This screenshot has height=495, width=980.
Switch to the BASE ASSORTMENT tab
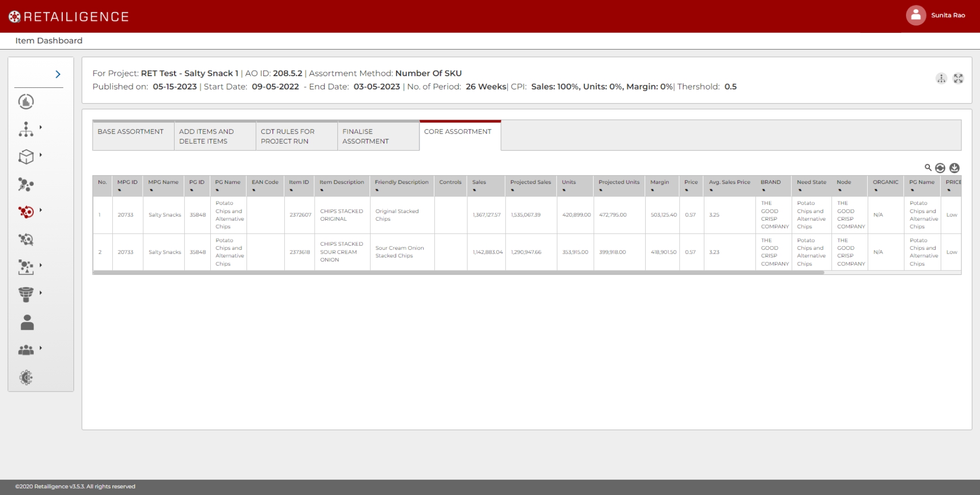[130, 131]
